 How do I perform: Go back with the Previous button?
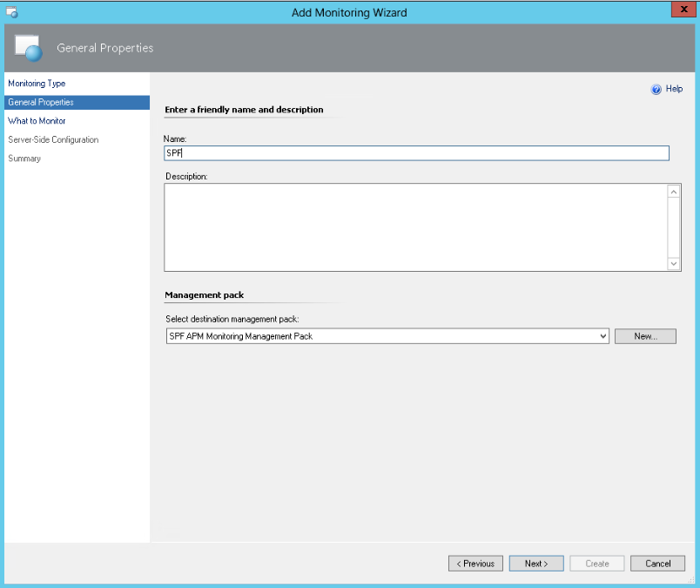[475, 564]
